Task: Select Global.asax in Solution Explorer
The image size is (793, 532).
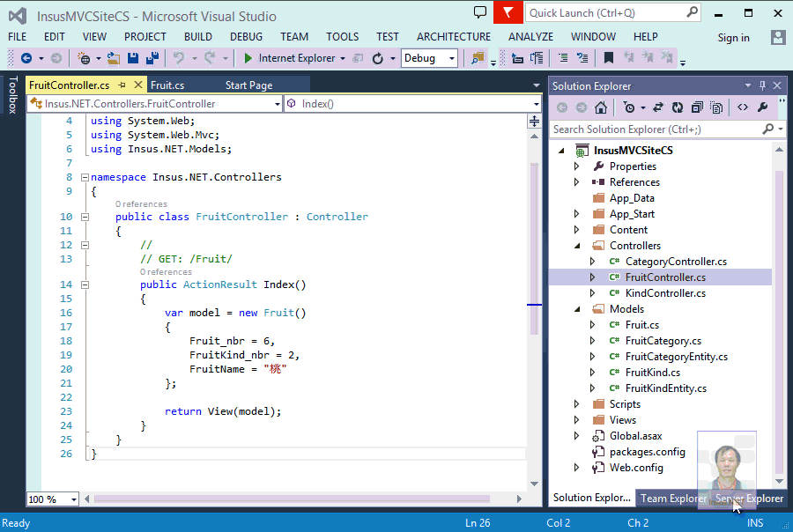Action: tap(635, 436)
